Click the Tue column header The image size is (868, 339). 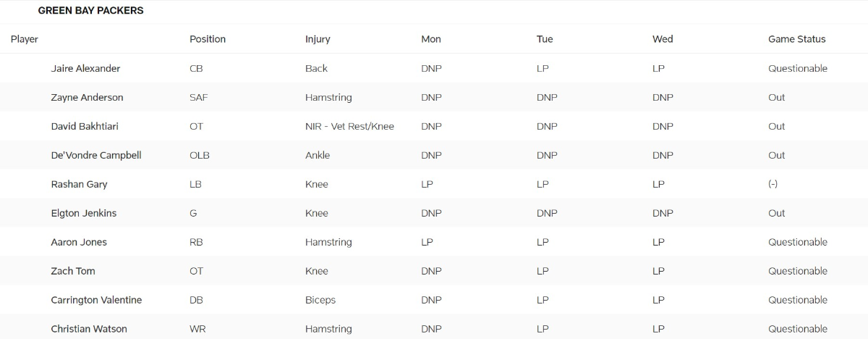click(x=545, y=39)
